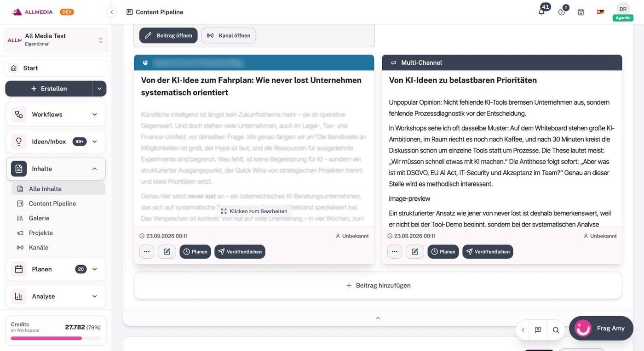Expand the Ideen/Inbox section

(95, 142)
